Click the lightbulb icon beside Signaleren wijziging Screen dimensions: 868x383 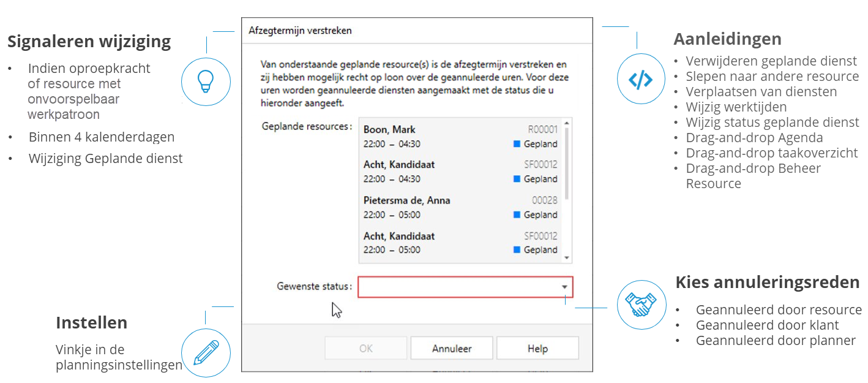point(206,82)
